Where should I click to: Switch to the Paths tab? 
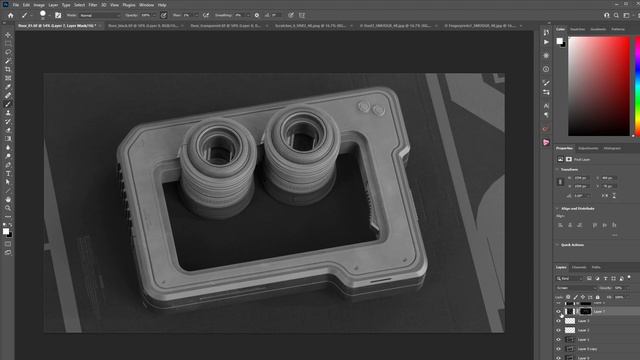click(596, 267)
